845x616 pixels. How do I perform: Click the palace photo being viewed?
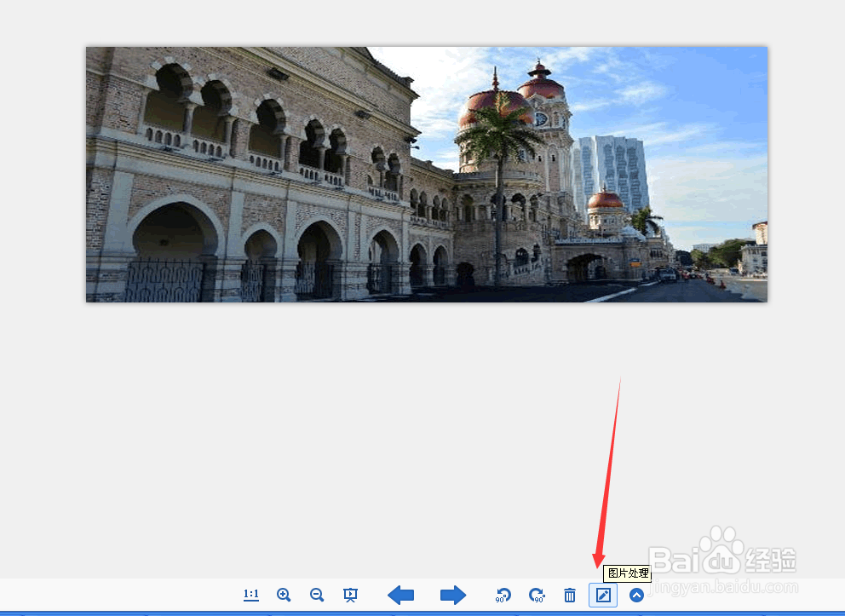click(x=426, y=173)
